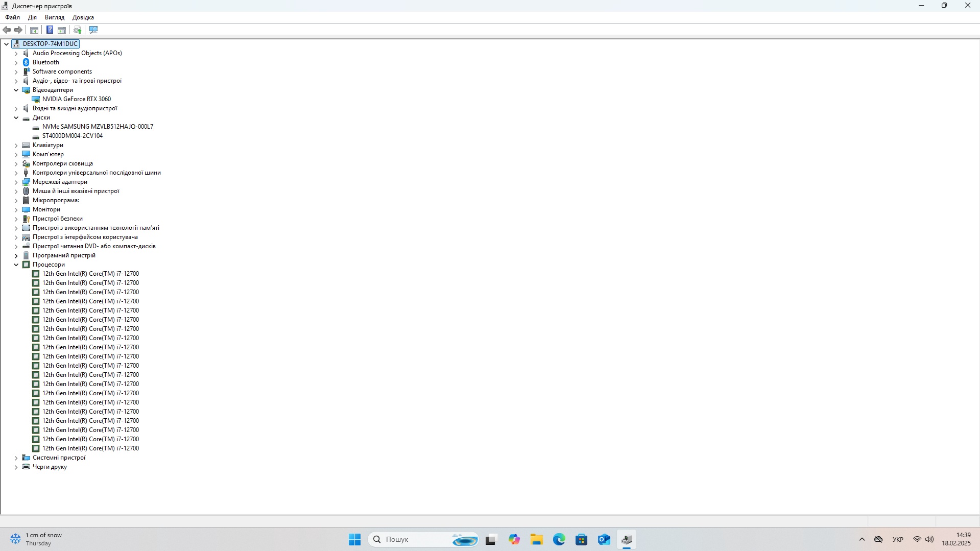Collapse the Відеоадаптери branch chevron
This screenshot has height=551, width=980.
(x=16, y=90)
